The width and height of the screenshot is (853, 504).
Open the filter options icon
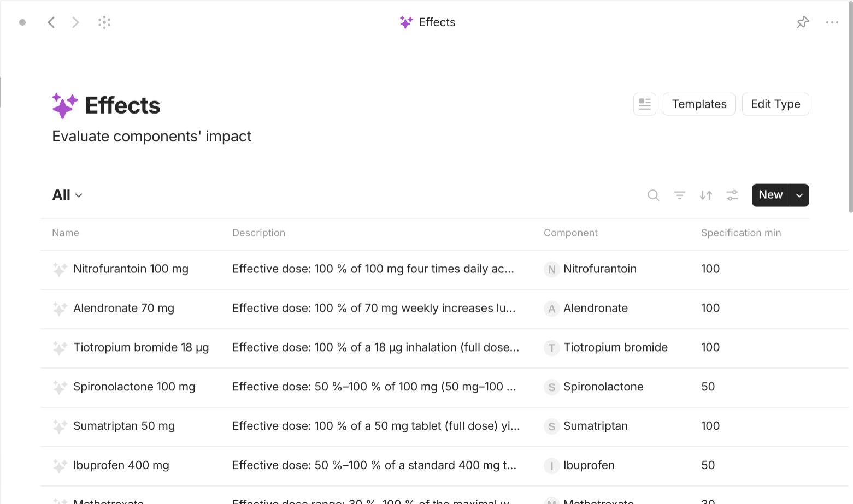(x=679, y=195)
